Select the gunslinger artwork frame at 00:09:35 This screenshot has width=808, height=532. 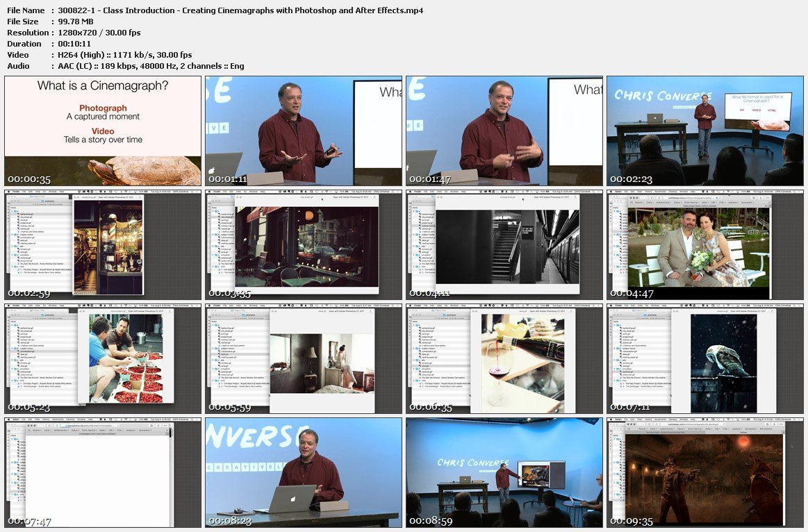coord(705,472)
